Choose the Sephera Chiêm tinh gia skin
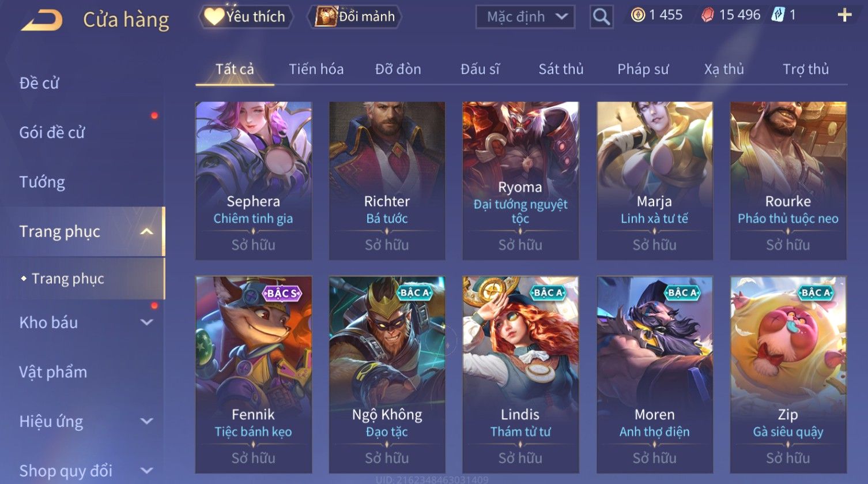This screenshot has width=868, height=484. click(254, 181)
